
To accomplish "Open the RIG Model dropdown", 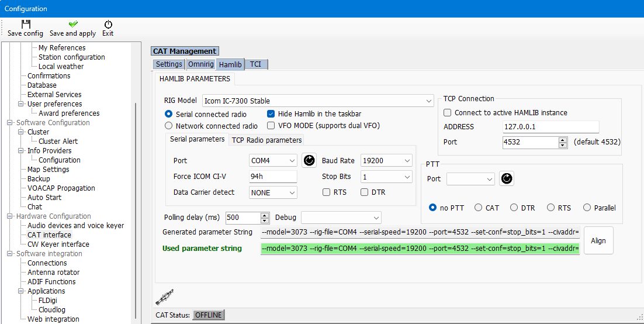I will pos(429,101).
